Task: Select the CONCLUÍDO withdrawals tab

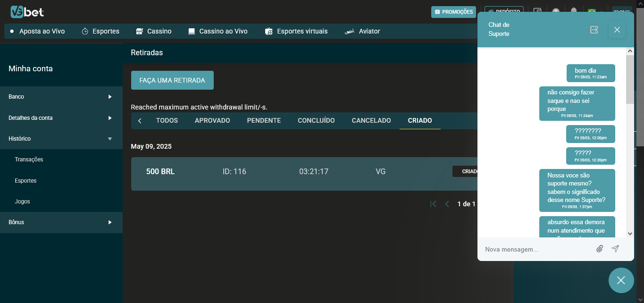Action: point(316,121)
